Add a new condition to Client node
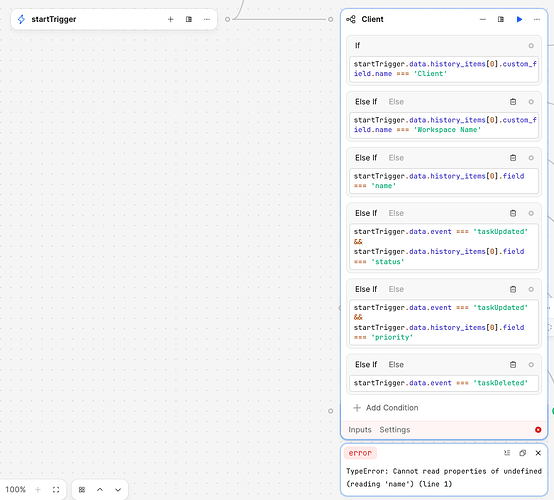This screenshot has width=554, height=500. (x=386, y=408)
